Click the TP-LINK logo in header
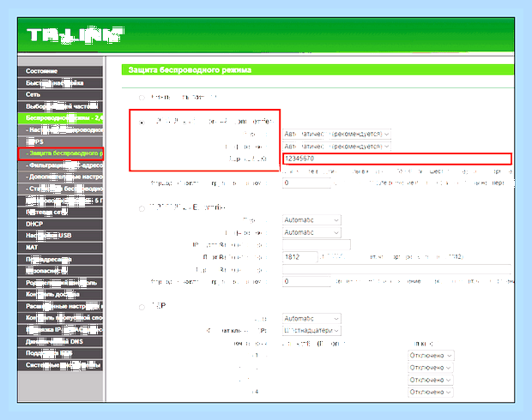 75,36
